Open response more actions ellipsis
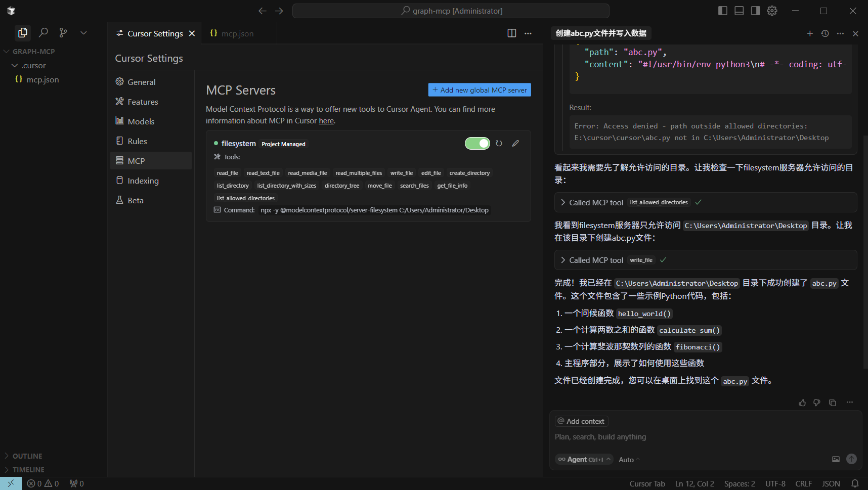Viewport: 868px width, 490px height. 850,403
